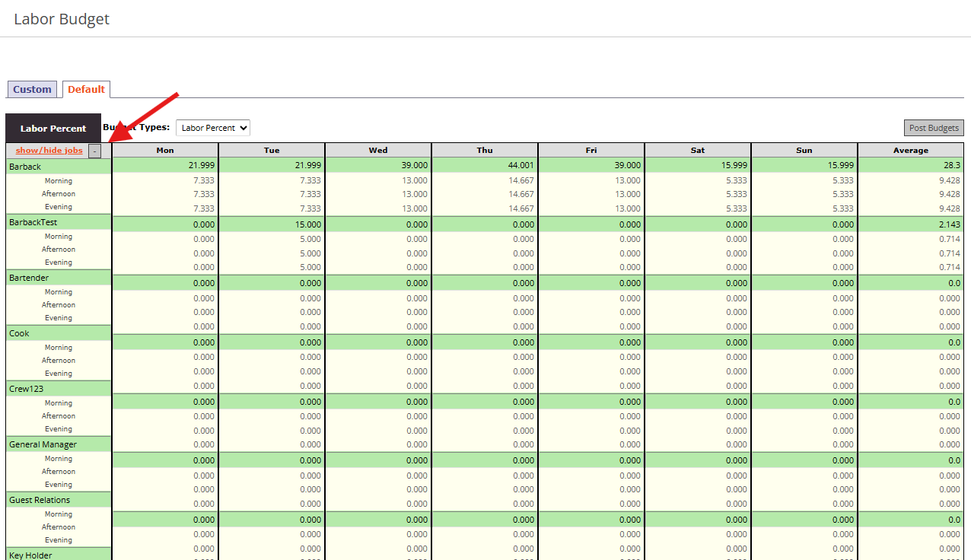
Task: Collapse jobs with the minus button
Action: coord(94,151)
